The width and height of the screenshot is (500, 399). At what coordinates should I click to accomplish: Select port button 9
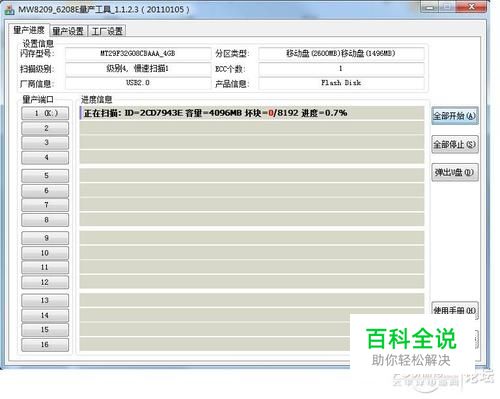click(x=45, y=238)
